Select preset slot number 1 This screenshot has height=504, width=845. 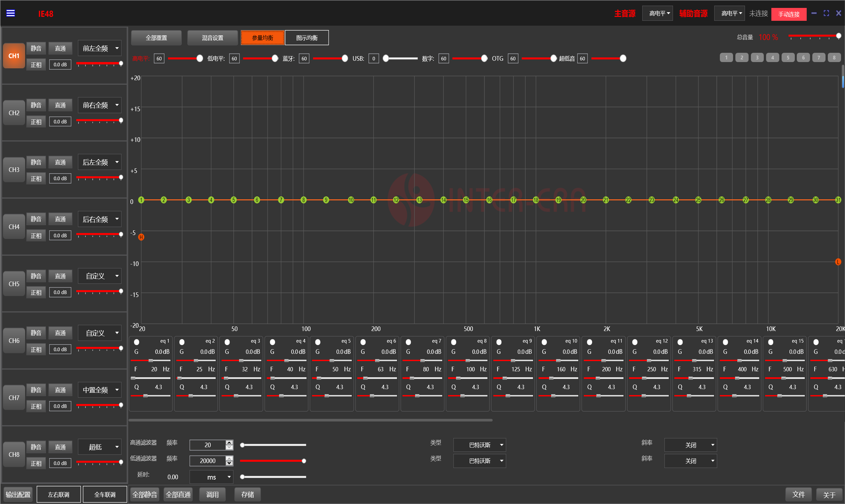tap(726, 58)
